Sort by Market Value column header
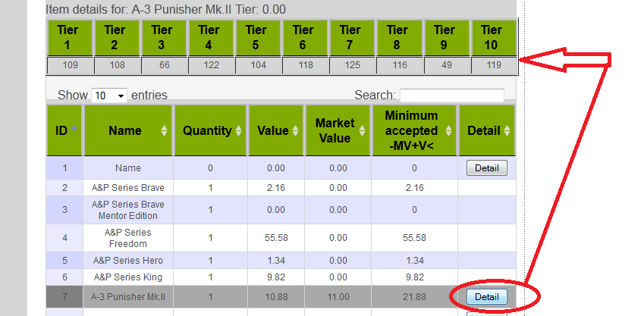644x316 pixels. pos(338,130)
